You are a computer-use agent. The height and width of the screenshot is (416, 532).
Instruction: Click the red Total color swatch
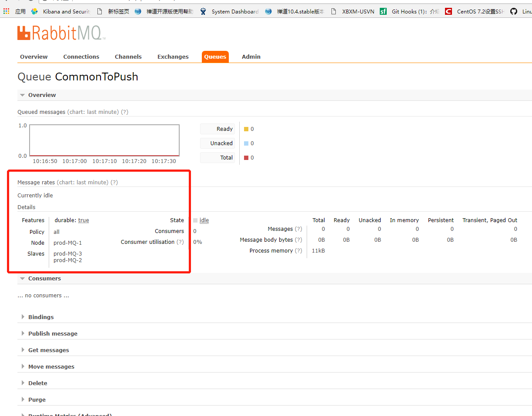tap(246, 158)
